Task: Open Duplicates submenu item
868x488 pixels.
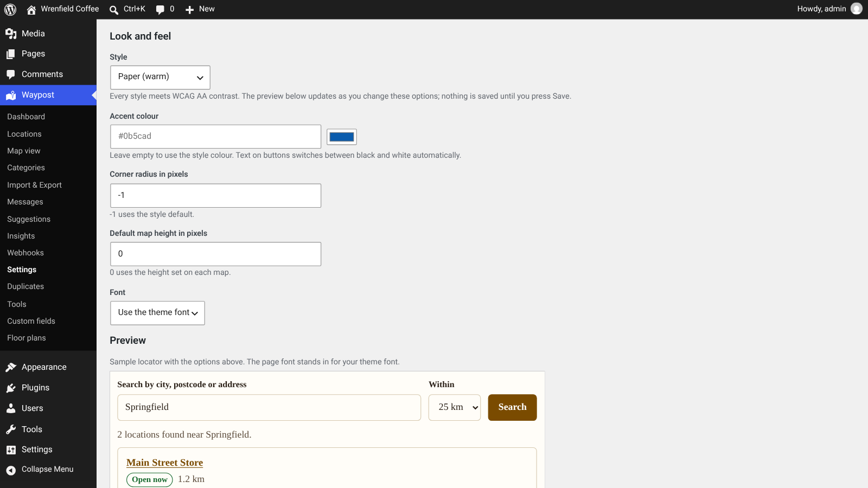Action: click(x=25, y=286)
